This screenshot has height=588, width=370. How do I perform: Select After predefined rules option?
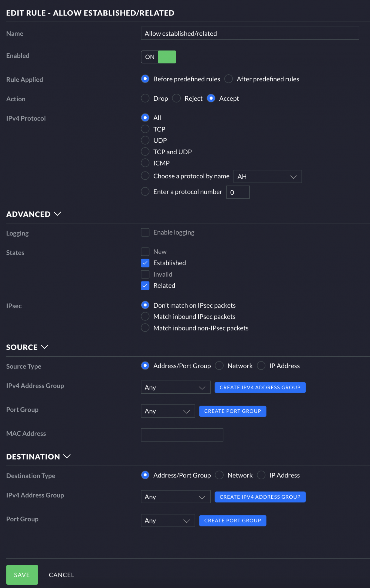click(x=229, y=79)
